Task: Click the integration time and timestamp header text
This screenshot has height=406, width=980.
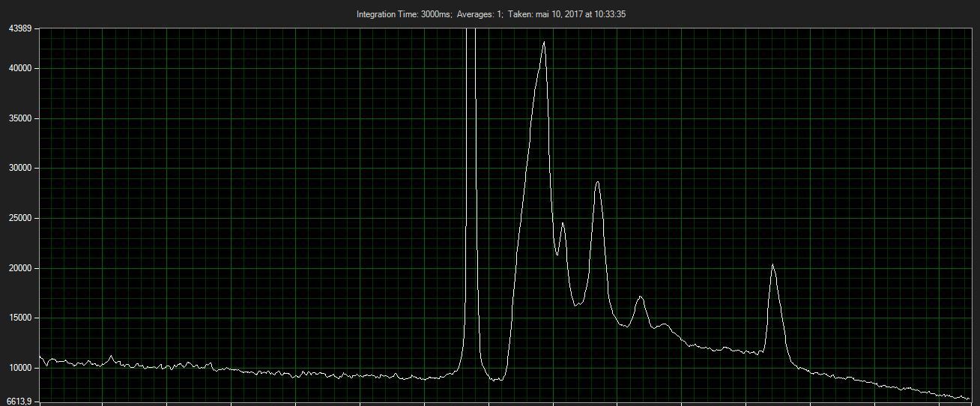Action: [x=491, y=14]
